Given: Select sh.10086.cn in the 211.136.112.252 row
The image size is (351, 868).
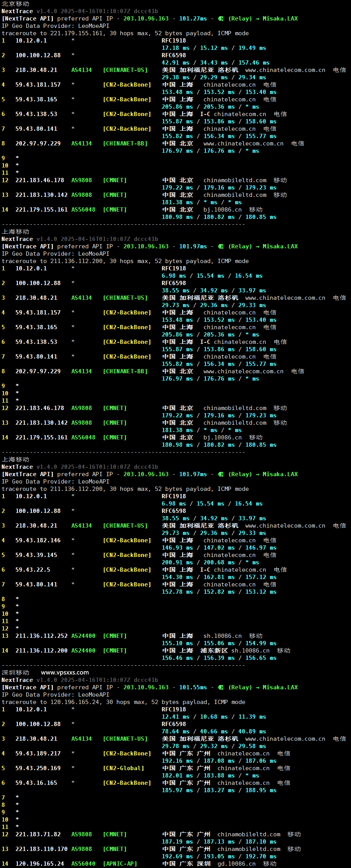Looking at the screenshot, I should (x=223, y=636).
